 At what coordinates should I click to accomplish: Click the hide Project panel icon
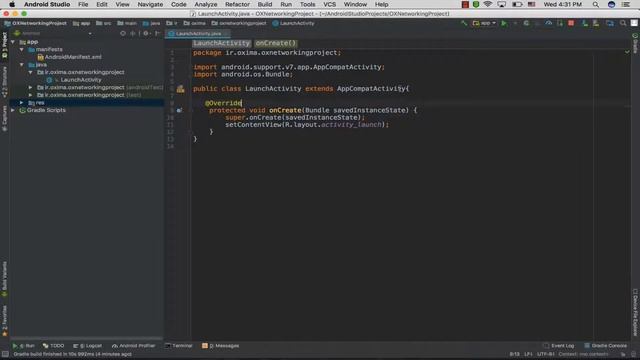[157, 33]
